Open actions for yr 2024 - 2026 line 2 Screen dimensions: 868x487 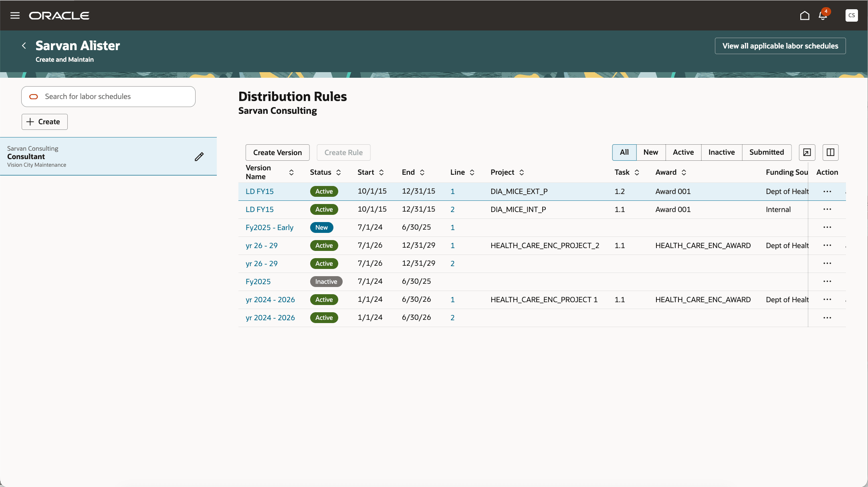pyautogui.click(x=827, y=317)
